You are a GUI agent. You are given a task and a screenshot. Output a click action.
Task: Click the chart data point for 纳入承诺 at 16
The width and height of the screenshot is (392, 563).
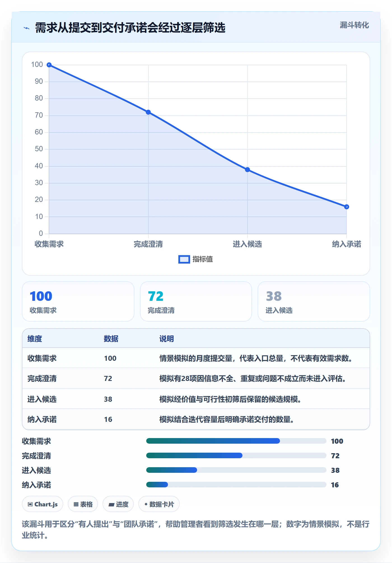347,207
